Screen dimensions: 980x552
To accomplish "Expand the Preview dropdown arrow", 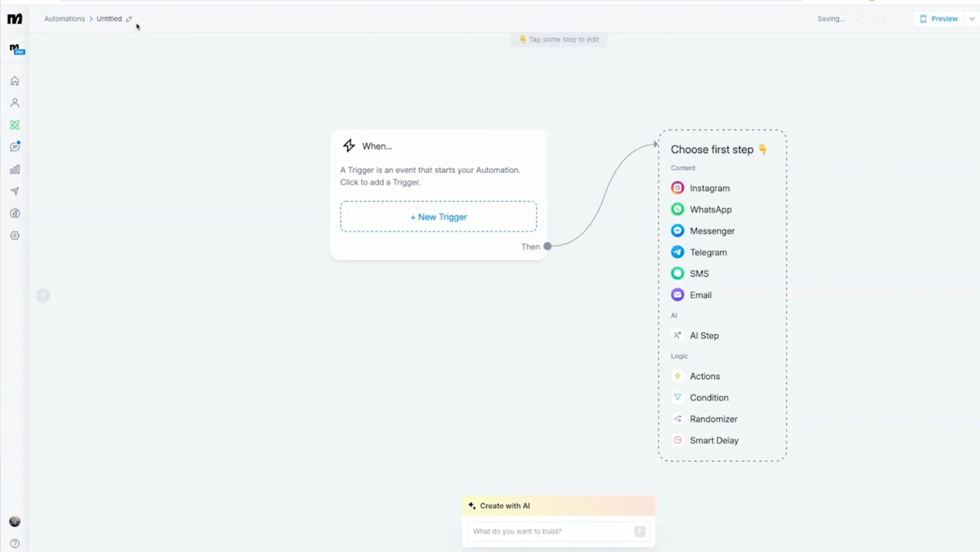I will [x=972, y=18].
